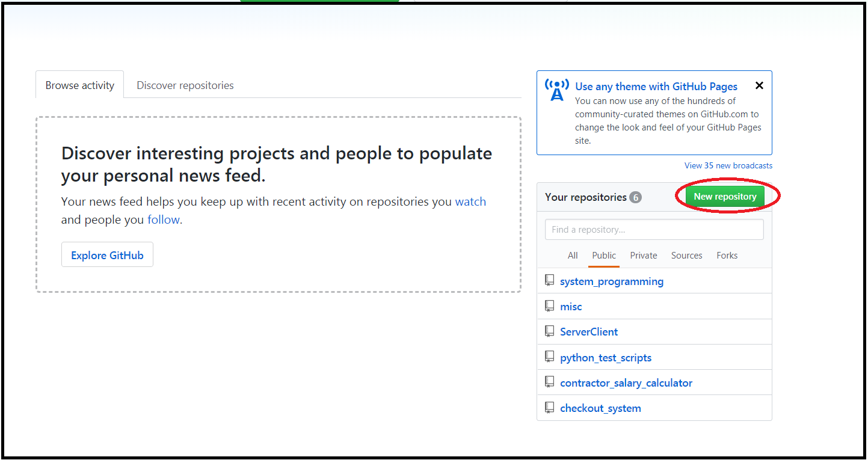Viewport: 868px width, 460px height.
Task: Click the repository icon beside system_programming
Action: point(549,280)
